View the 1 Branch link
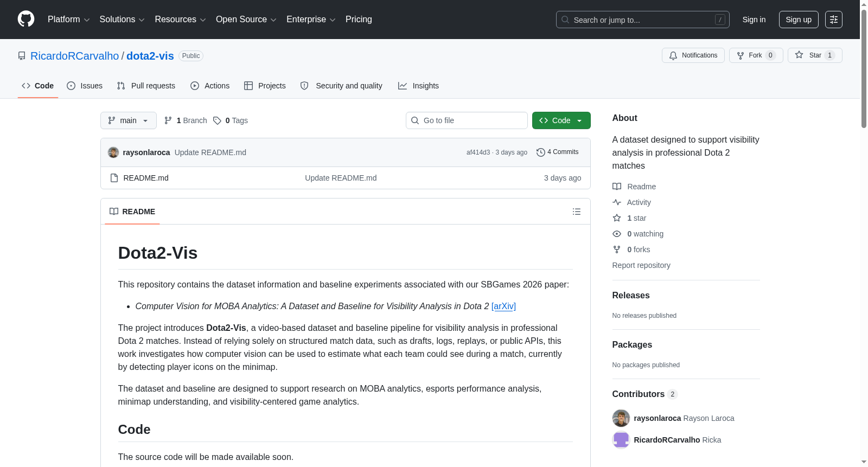The height and width of the screenshot is (467, 868). click(186, 120)
